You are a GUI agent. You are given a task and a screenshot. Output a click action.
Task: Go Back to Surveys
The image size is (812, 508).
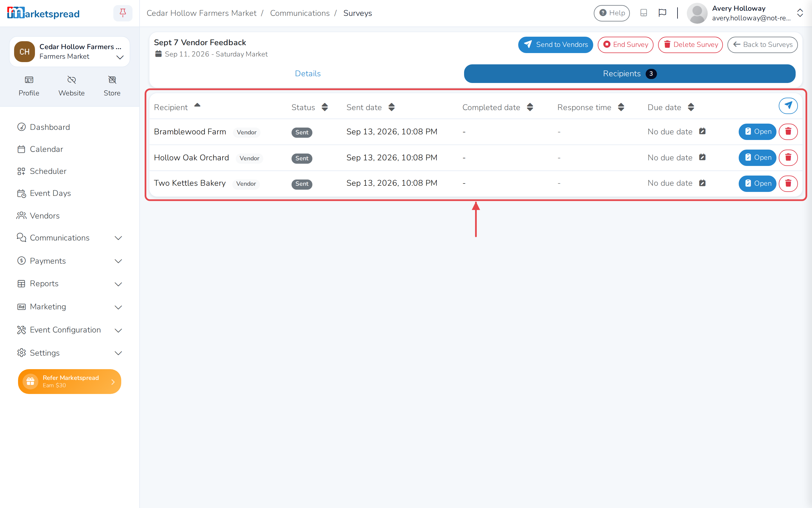click(x=762, y=45)
